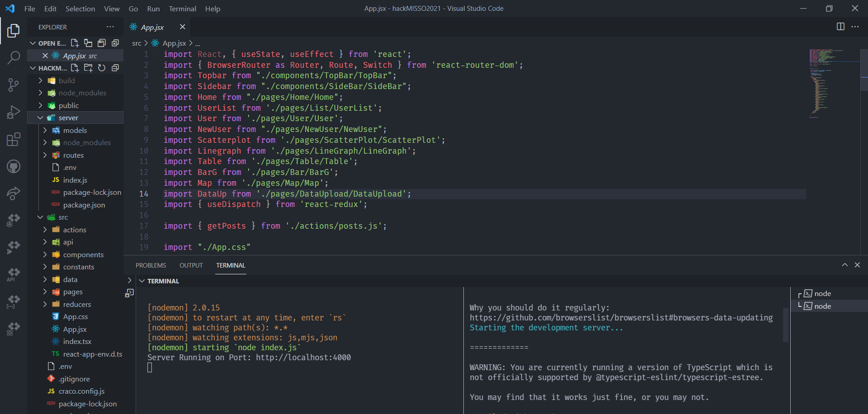Click the Save All icon in Open Editors
This screenshot has width=868, height=414.
point(102,43)
